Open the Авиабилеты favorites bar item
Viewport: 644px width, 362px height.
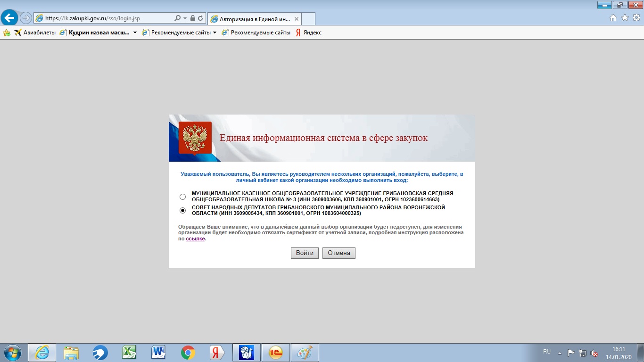coord(35,33)
